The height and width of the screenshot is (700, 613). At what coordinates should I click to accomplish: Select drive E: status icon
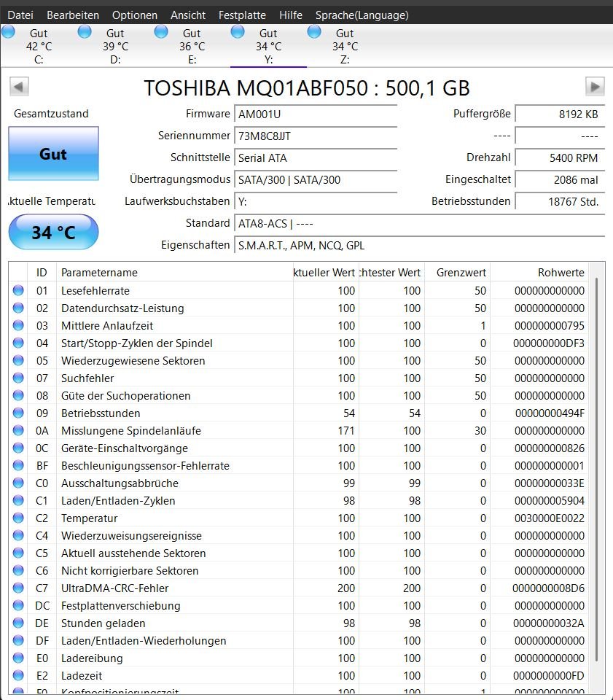(x=161, y=32)
